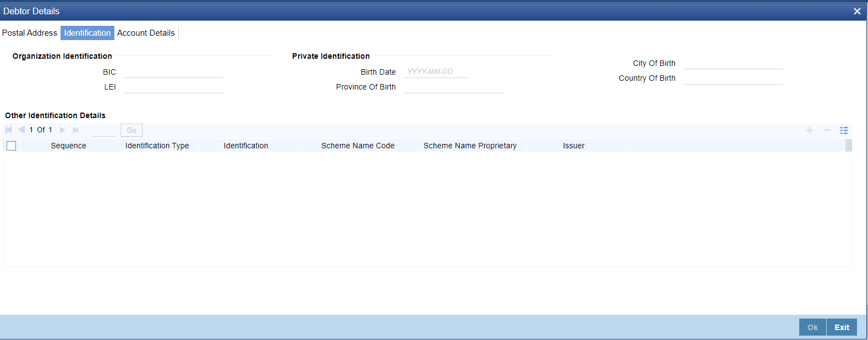The height and width of the screenshot is (340, 868).
Task: Close the Debtor Details dialog
Action: [x=857, y=11]
